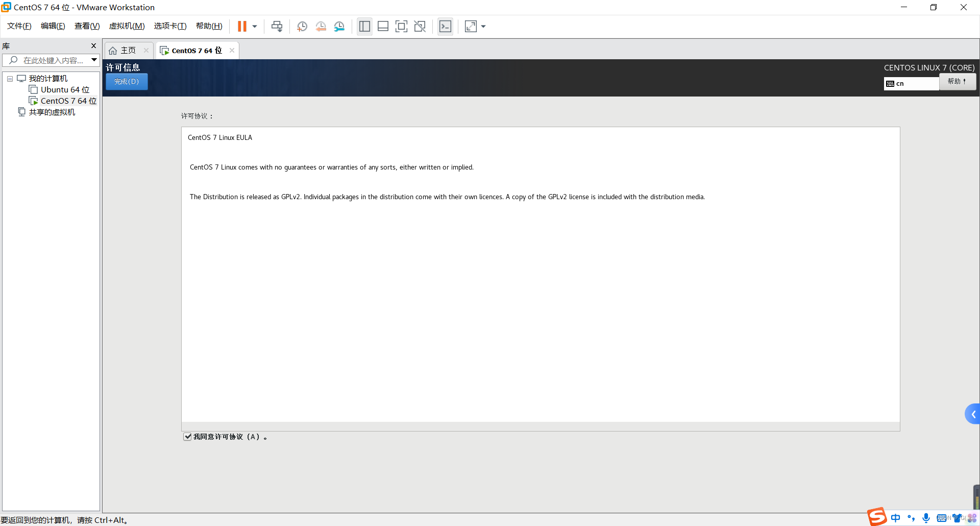The image size is (980, 526).
Task: Close the 主页 tab
Action: 146,51
